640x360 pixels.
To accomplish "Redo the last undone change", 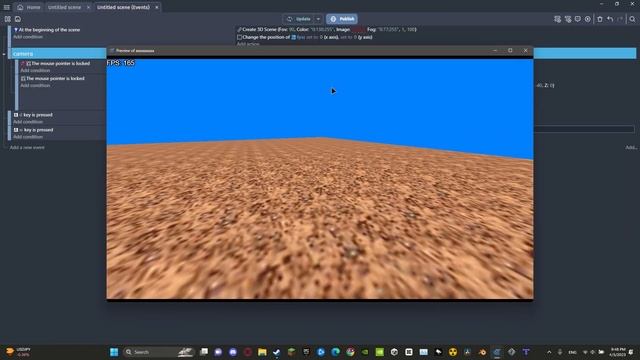I will click(620, 19).
